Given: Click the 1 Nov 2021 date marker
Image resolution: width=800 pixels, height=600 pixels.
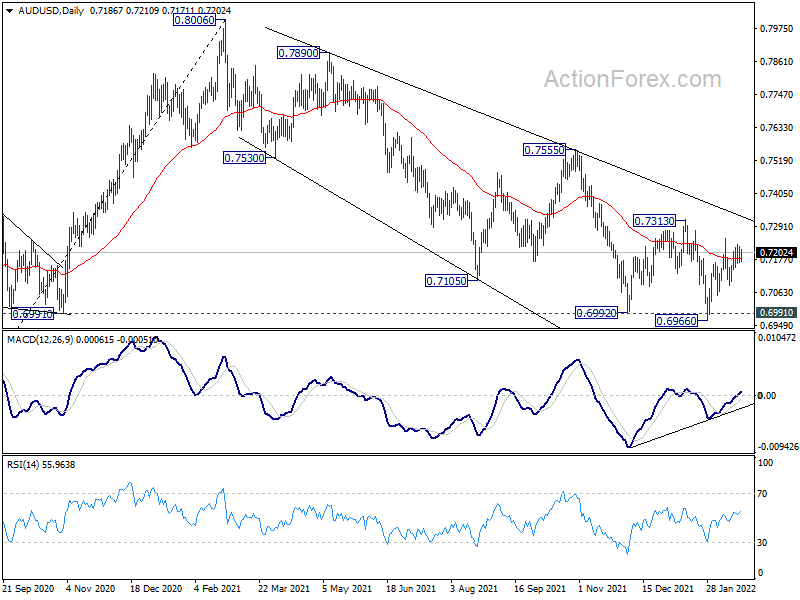Looking at the screenshot, I should pyautogui.click(x=602, y=588).
